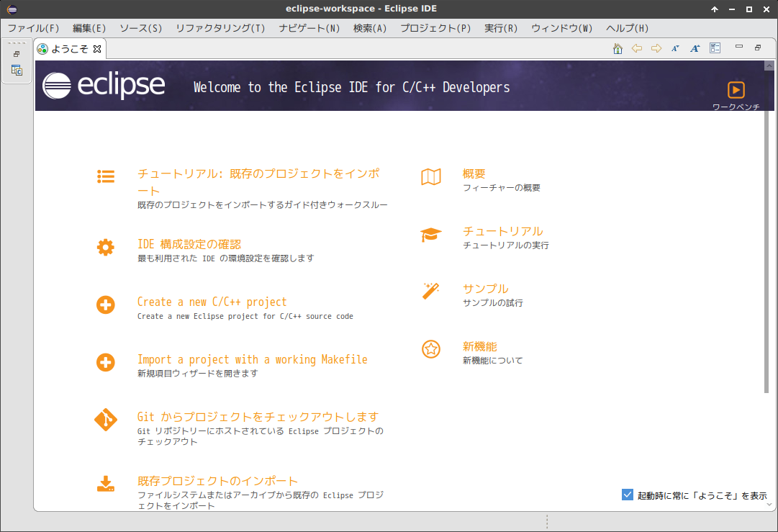The image size is (778, 532).
Task: Click Create a new Eclipse project for C/C++ source code text
Action: [245, 316]
